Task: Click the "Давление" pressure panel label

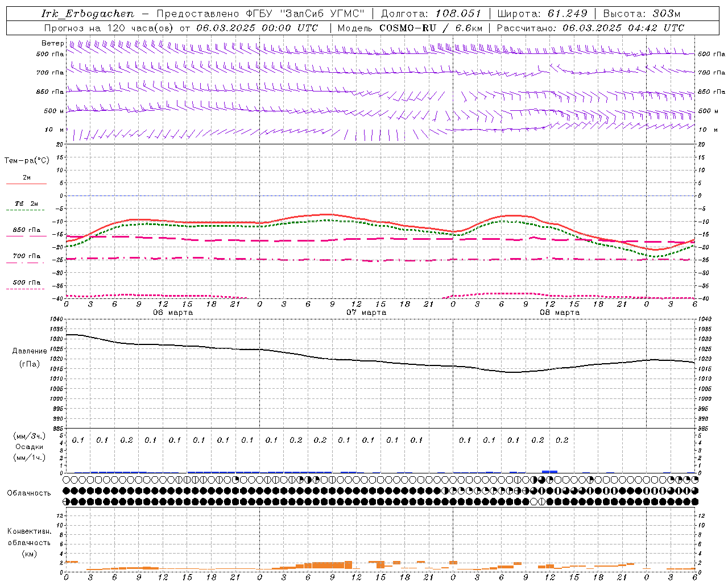Action: (x=30, y=351)
